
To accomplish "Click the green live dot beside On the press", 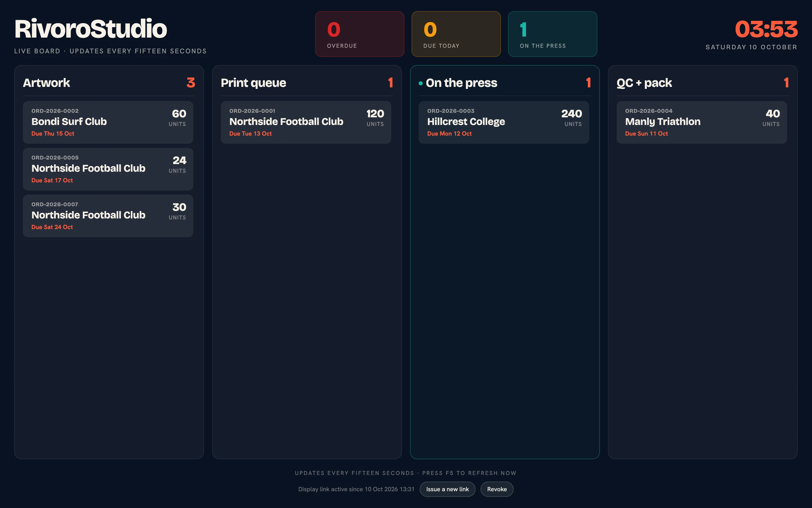I will [420, 83].
